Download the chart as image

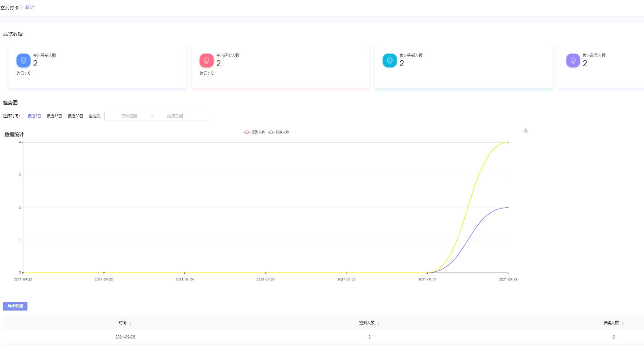click(525, 130)
